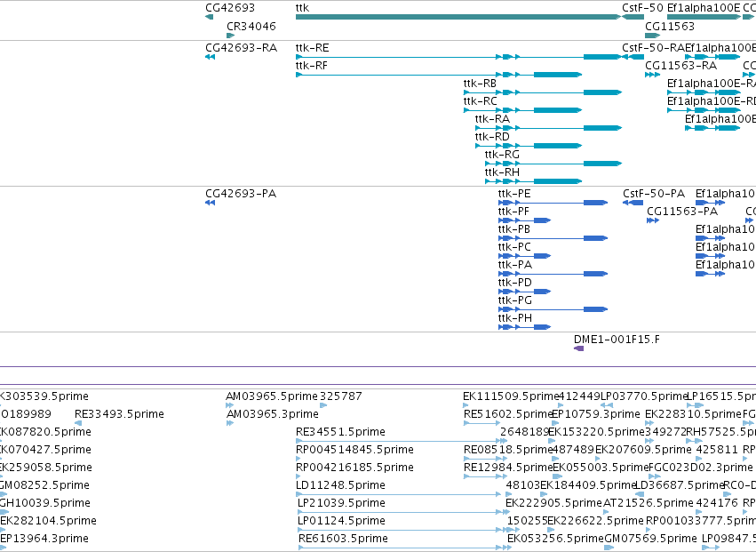This screenshot has width=756, height=552.
Task: Click the ttk-RC transcript label
Action: (x=481, y=101)
